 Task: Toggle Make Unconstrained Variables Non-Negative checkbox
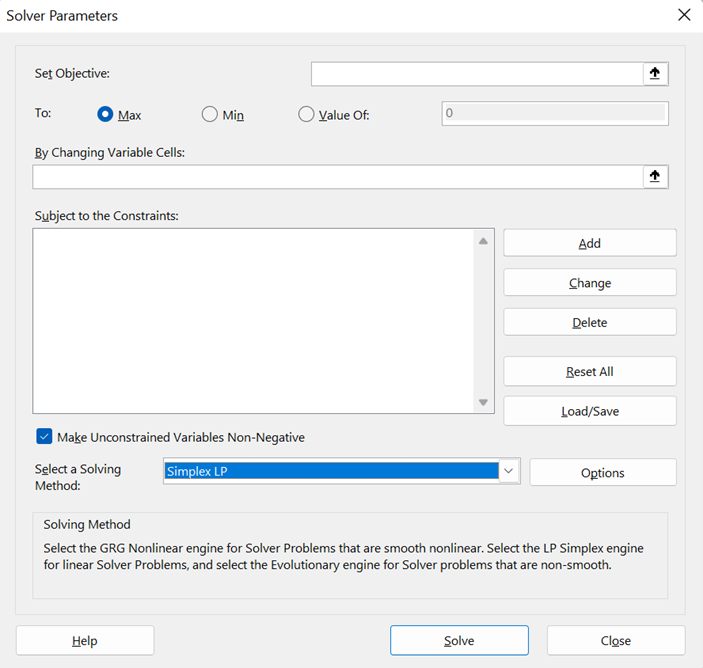pyautogui.click(x=44, y=436)
